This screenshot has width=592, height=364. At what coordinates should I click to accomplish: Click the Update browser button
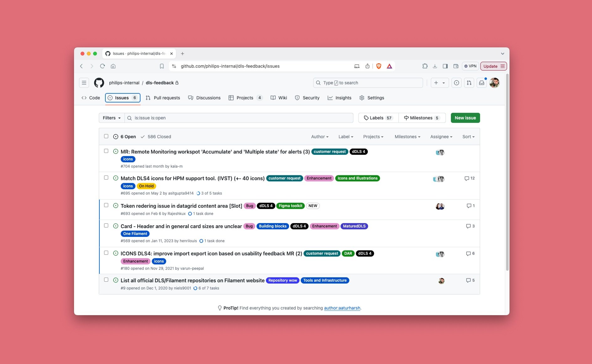click(494, 66)
